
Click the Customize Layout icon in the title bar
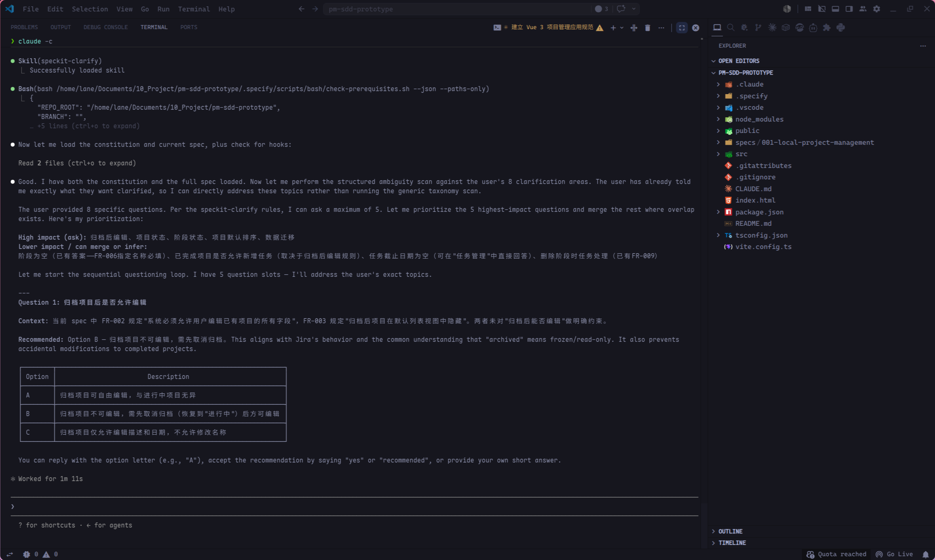[808, 9]
